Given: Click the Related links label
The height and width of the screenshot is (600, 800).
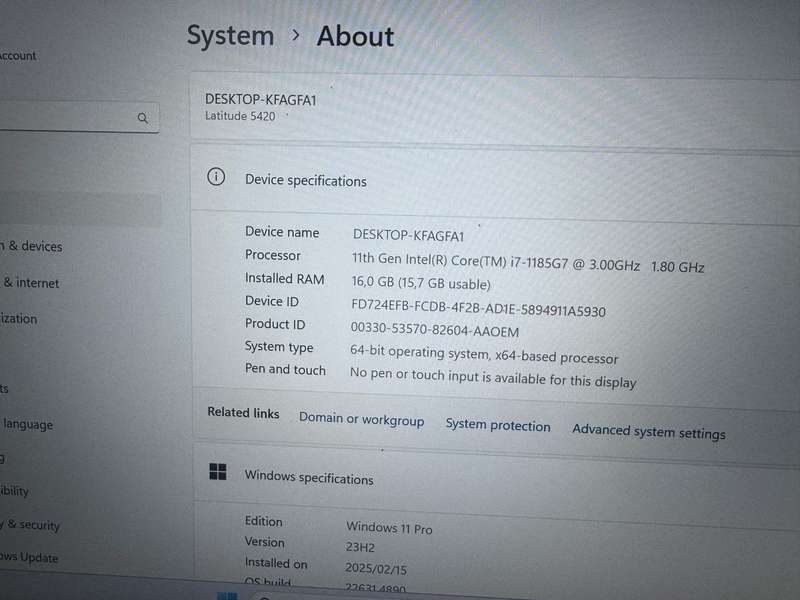Looking at the screenshot, I should click(x=243, y=412).
